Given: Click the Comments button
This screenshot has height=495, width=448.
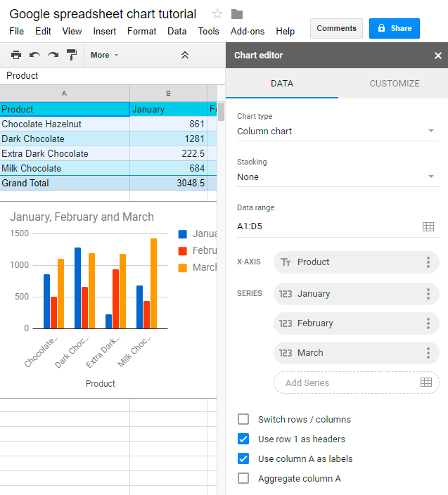Looking at the screenshot, I should pyautogui.click(x=336, y=28).
